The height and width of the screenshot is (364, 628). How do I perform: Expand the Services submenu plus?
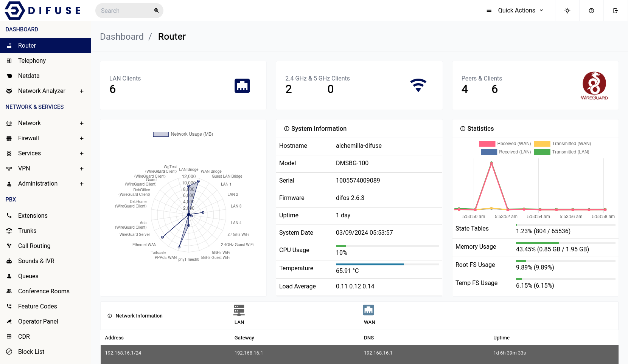(81, 153)
